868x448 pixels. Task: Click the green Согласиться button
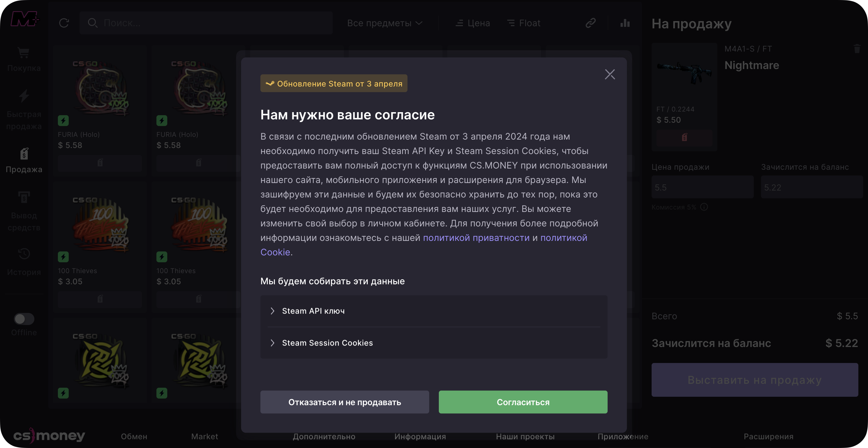523,402
